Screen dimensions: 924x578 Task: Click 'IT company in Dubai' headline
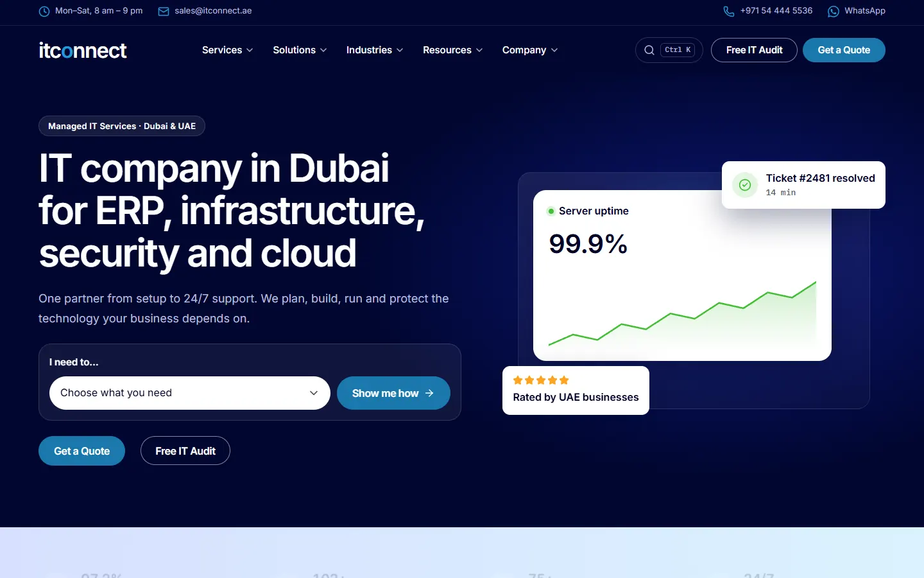pyautogui.click(x=214, y=168)
